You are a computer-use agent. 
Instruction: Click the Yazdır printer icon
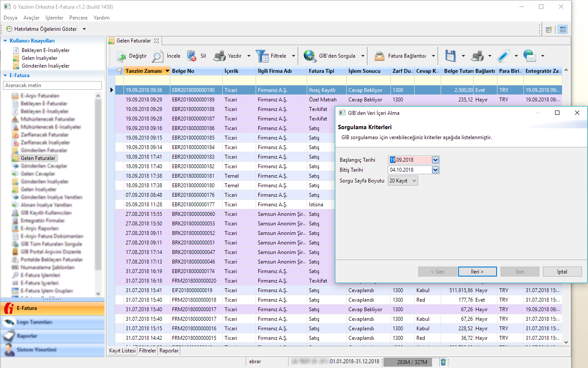220,56
